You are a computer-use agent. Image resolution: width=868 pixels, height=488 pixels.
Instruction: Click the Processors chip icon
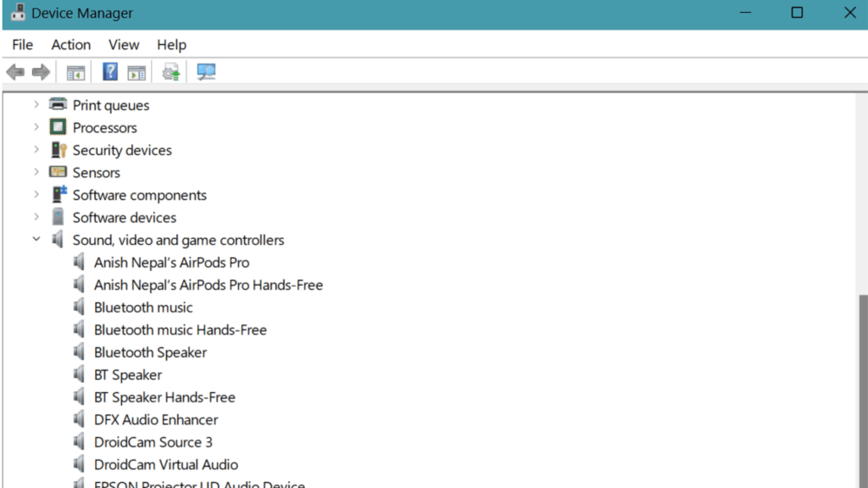[x=58, y=127]
